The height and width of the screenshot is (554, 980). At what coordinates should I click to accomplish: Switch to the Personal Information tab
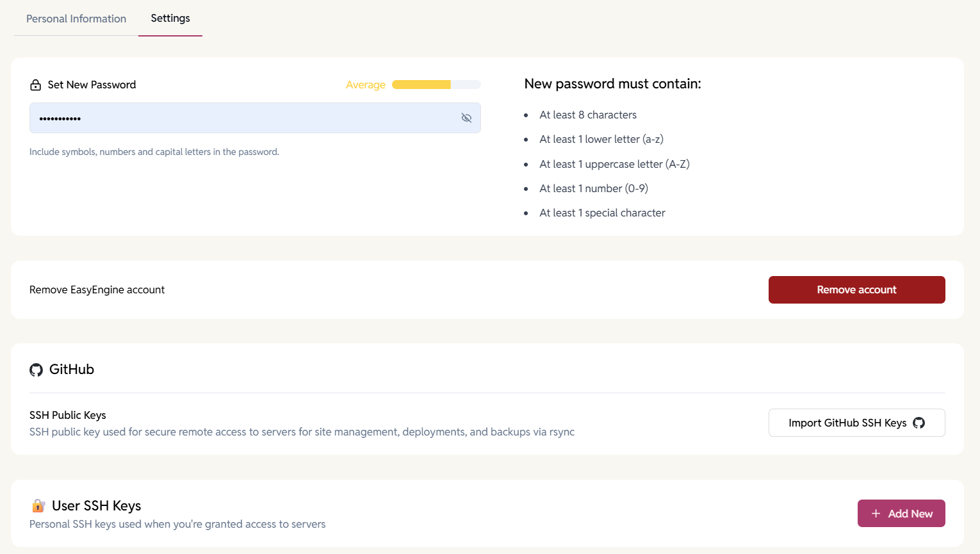[76, 19]
